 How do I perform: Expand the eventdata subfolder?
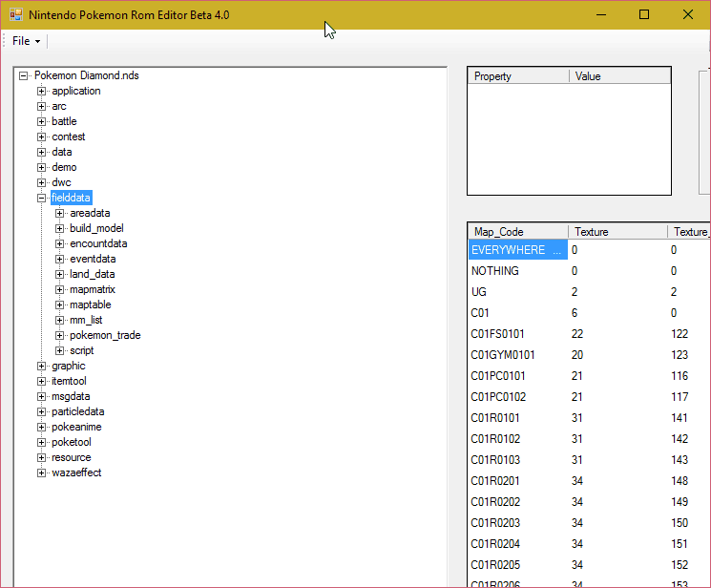point(59,259)
